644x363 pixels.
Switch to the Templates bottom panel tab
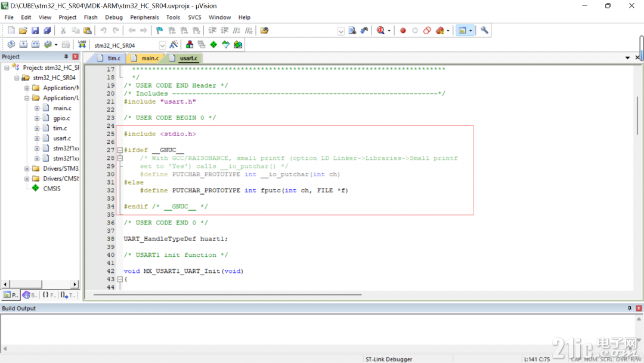[x=68, y=295]
